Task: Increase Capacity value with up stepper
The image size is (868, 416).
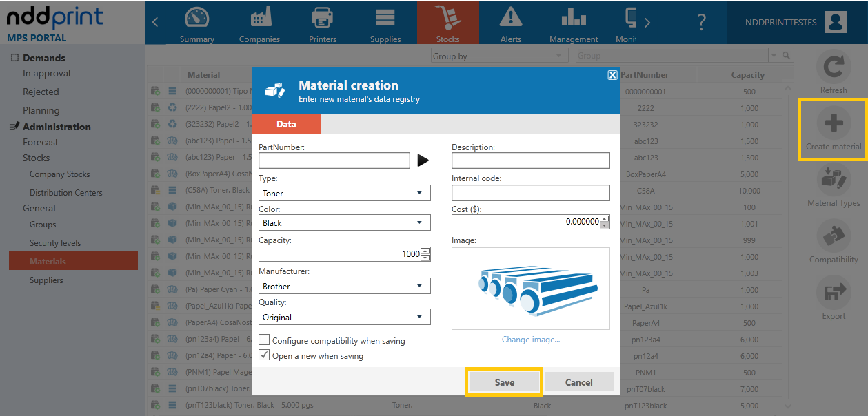Action: pyautogui.click(x=425, y=251)
